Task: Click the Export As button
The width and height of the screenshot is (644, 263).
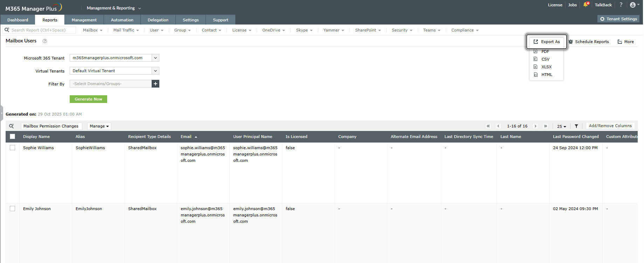Action: [547, 42]
